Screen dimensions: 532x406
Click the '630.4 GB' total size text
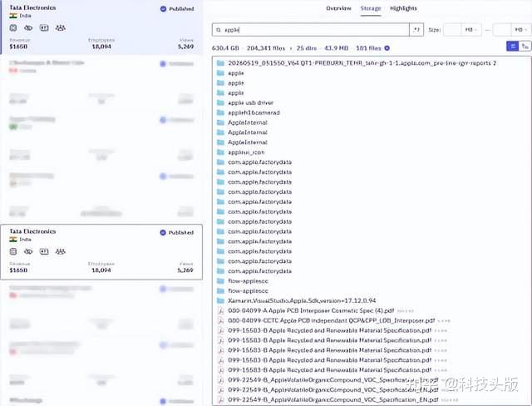point(225,48)
